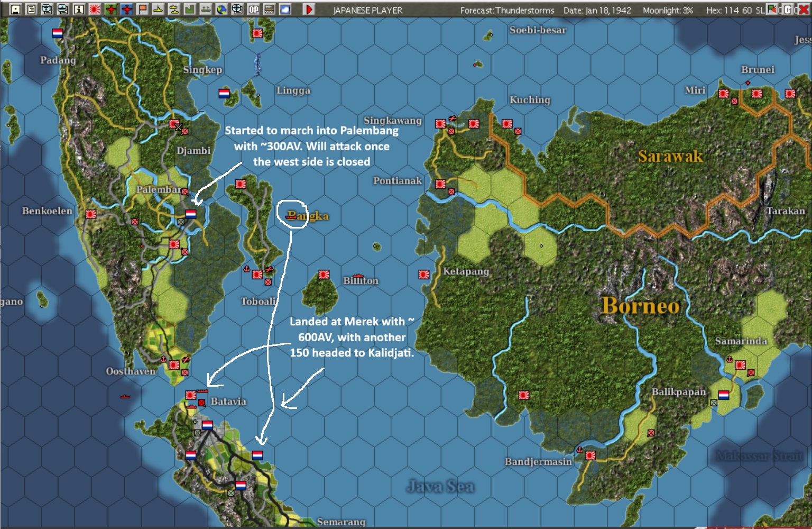Select the Japanese flag marker near Toboali
812x529 pixels.
point(257,275)
